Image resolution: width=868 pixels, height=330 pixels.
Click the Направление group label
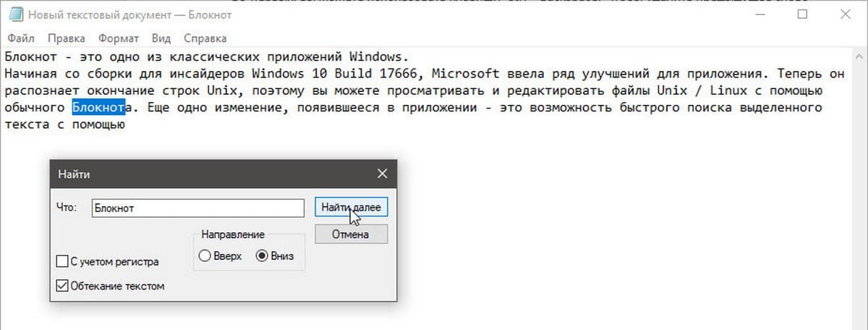coord(233,234)
